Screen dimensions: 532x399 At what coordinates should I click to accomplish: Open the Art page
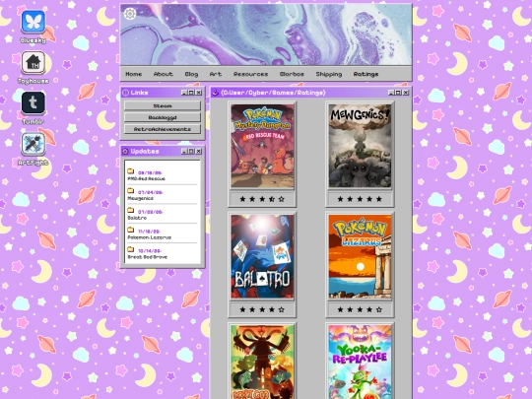click(x=216, y=74)
